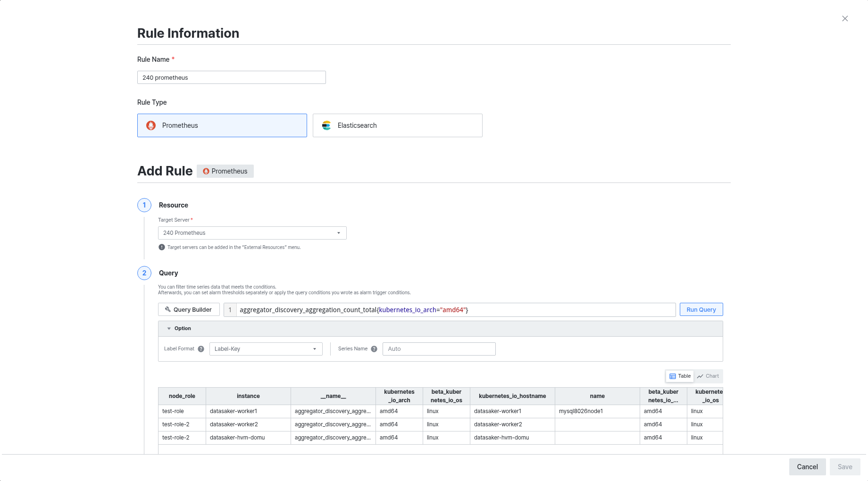Click the Prometheus badge next to Add Rule
This screenshot has width=868, height=481.
pos(225,171)
